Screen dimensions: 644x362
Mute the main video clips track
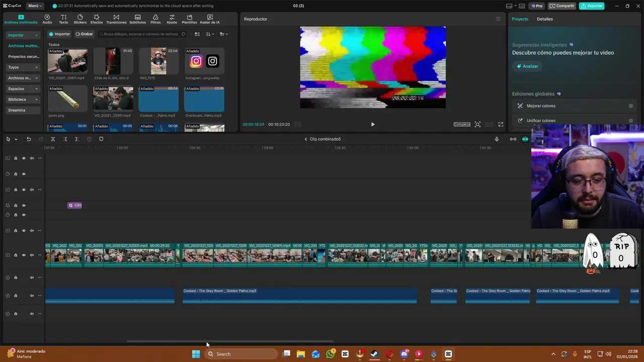[x=32, y=255]
